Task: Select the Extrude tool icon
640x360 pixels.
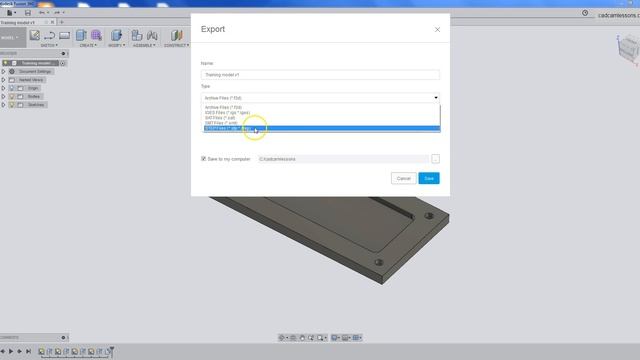Action: [81, 36]
